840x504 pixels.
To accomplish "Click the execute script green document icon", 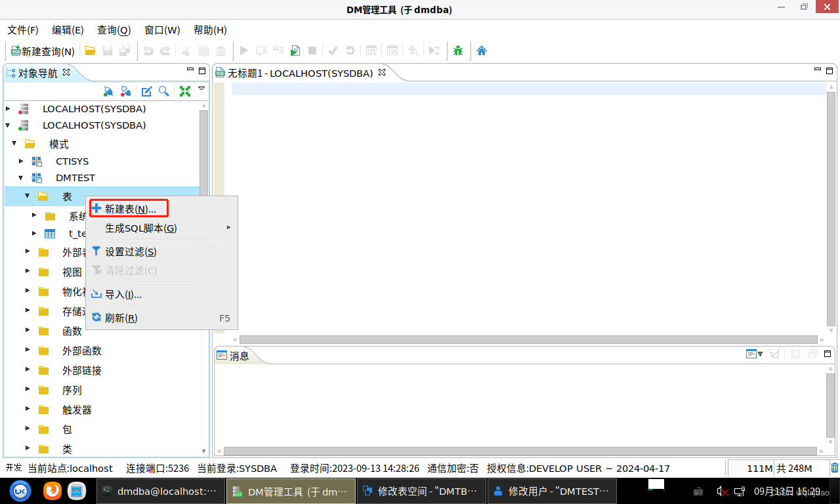I will click(x=296, y=51).
